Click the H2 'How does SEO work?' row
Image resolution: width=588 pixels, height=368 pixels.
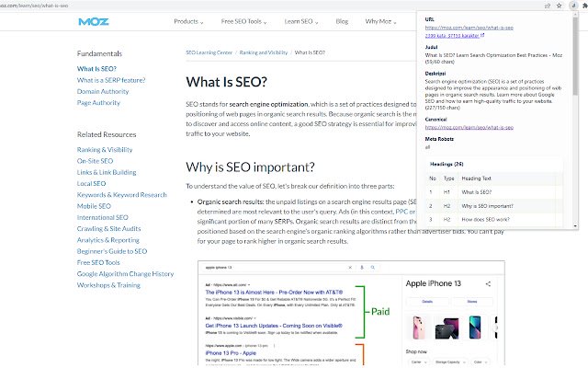494,219
